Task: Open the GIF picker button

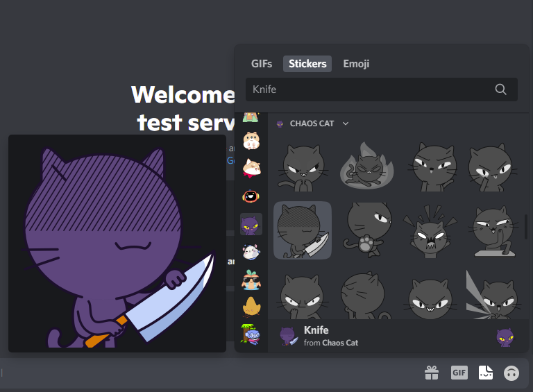Action: click(x=459, y=373)
